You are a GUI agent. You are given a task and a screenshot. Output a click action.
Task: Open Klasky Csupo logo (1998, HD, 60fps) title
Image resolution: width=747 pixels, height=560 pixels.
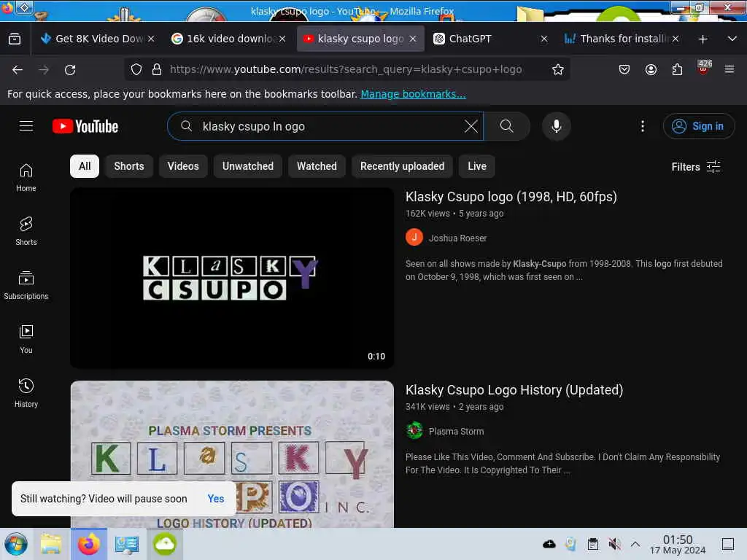coord(511,197)
